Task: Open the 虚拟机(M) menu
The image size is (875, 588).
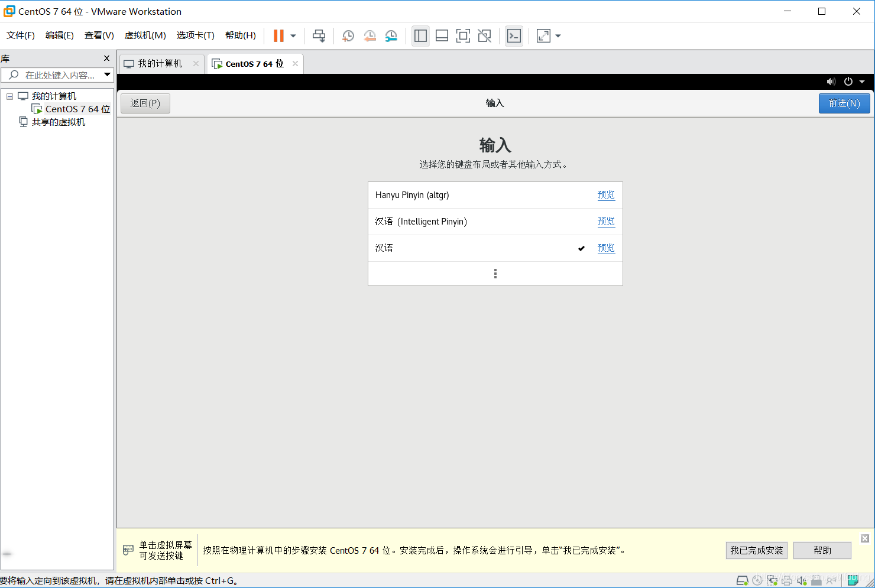Action: (x=145, y=35)
